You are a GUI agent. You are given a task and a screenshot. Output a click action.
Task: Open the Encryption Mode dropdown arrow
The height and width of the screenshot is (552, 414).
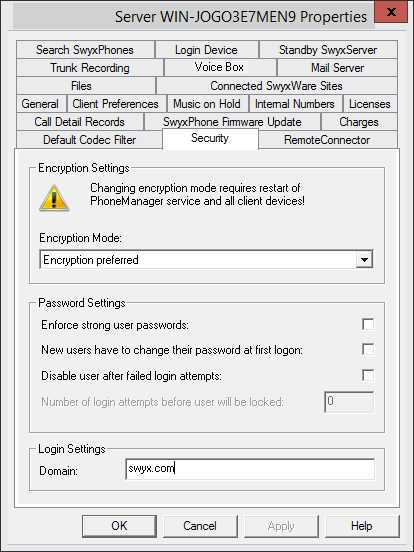click(x=364, y=260)
